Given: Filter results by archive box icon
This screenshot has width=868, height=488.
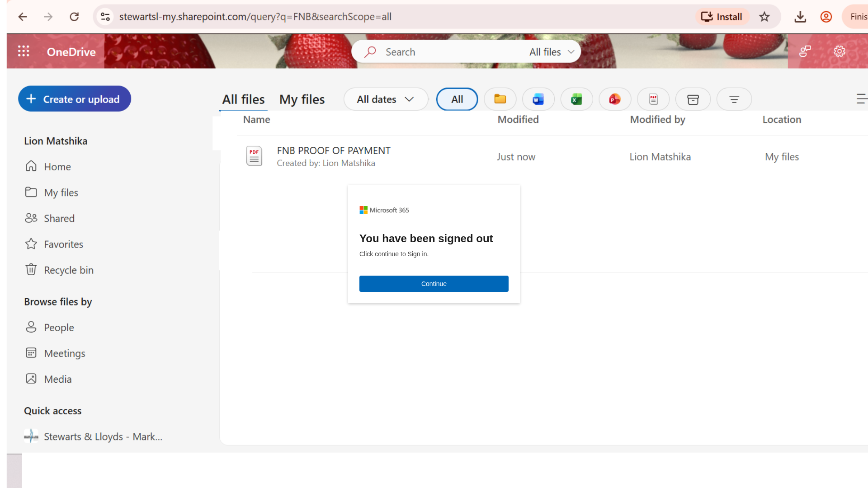Looking at the screenshot, I should click(693, 99).
